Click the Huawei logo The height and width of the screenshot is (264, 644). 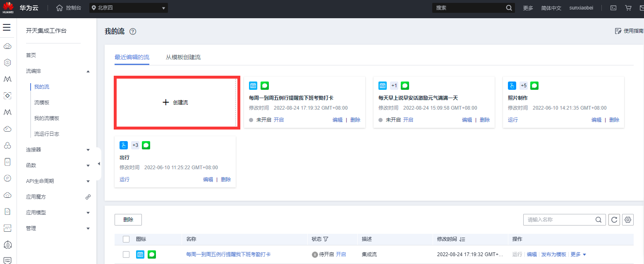[8, 8]
